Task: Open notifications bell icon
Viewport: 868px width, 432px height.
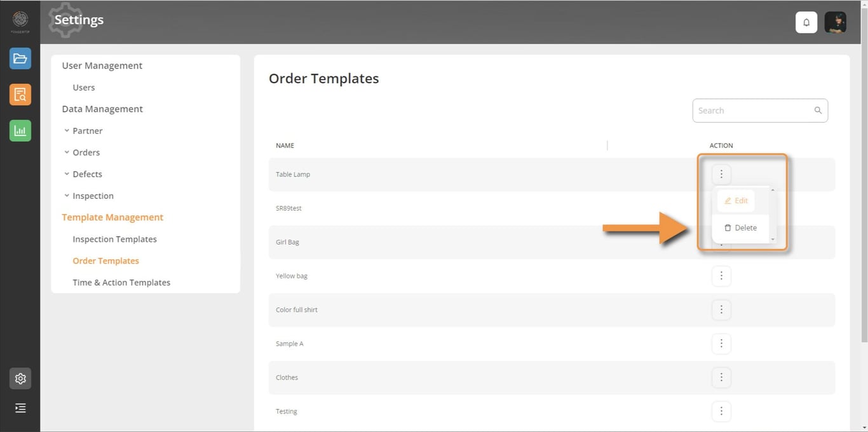Action: [x=806, y=22]
